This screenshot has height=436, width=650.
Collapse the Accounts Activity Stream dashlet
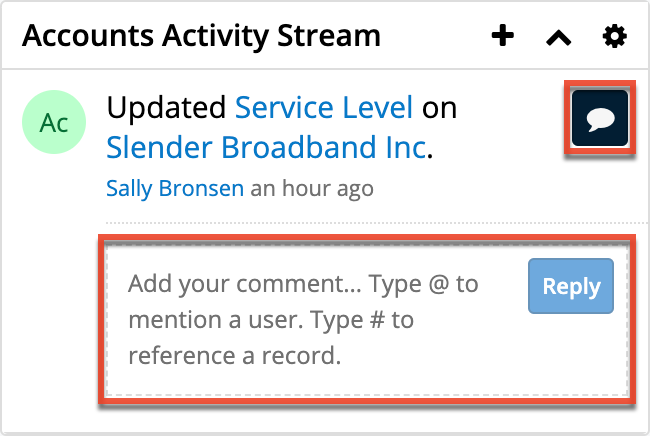point(558,38)
